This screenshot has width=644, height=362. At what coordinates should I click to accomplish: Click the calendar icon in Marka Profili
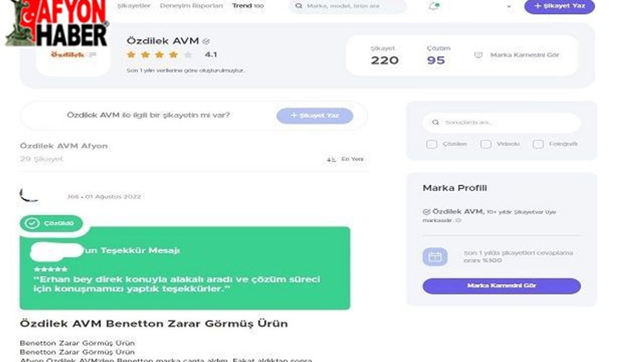click(x=435, y=257)
